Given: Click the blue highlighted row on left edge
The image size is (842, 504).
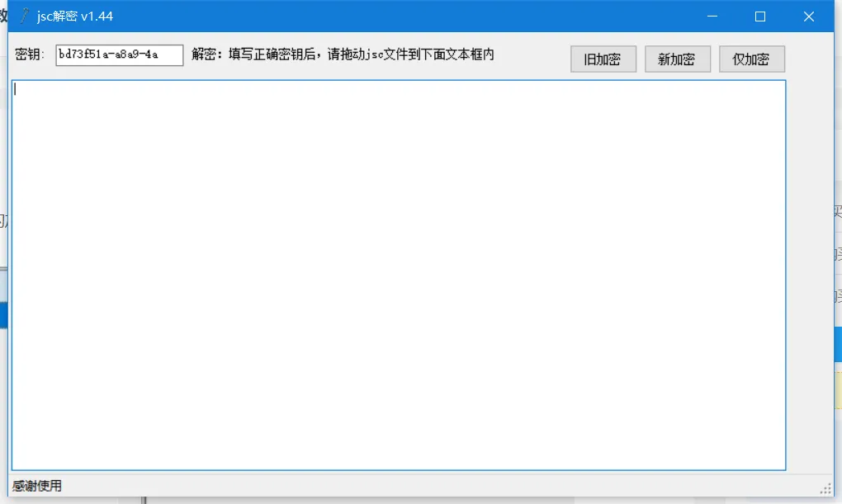Looking at the screenshot, I should click(x=3, y=314).
